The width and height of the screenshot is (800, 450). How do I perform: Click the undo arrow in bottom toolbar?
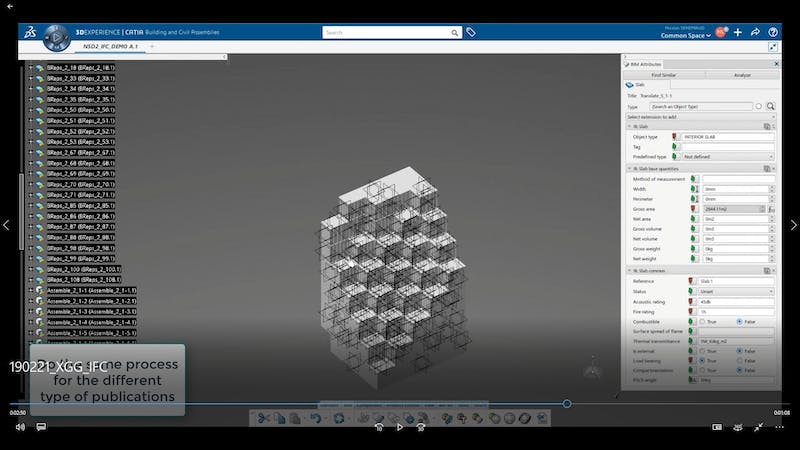pos(314,418)
